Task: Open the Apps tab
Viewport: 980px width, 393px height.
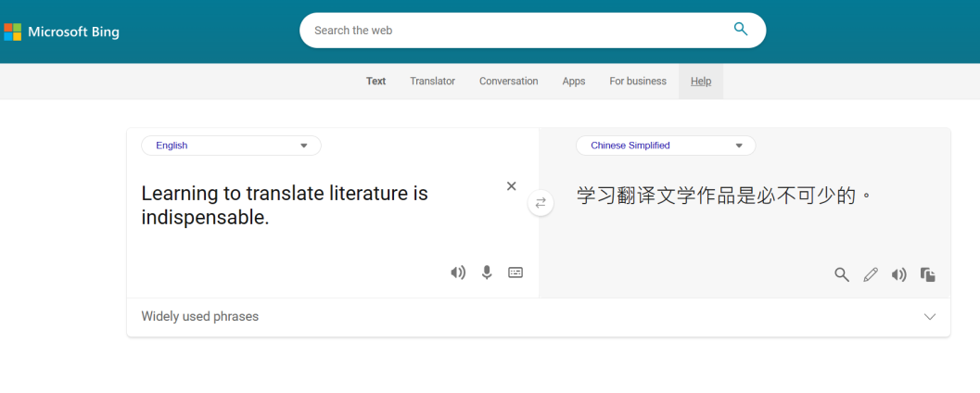Action: point(574,82)
